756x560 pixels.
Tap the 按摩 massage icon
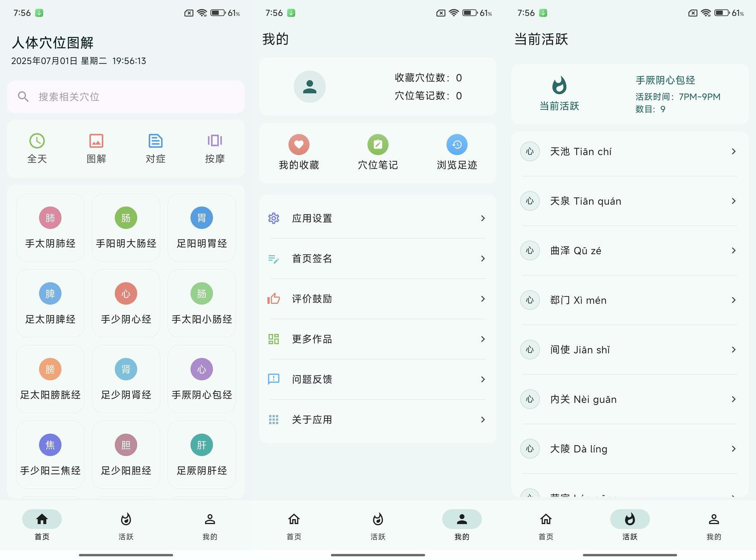[215, 141]
